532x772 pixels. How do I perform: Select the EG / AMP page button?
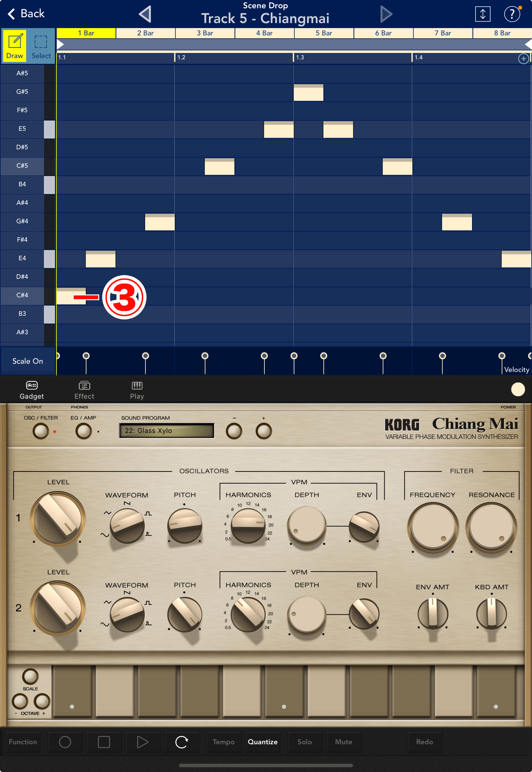click(x=83, y=431)
